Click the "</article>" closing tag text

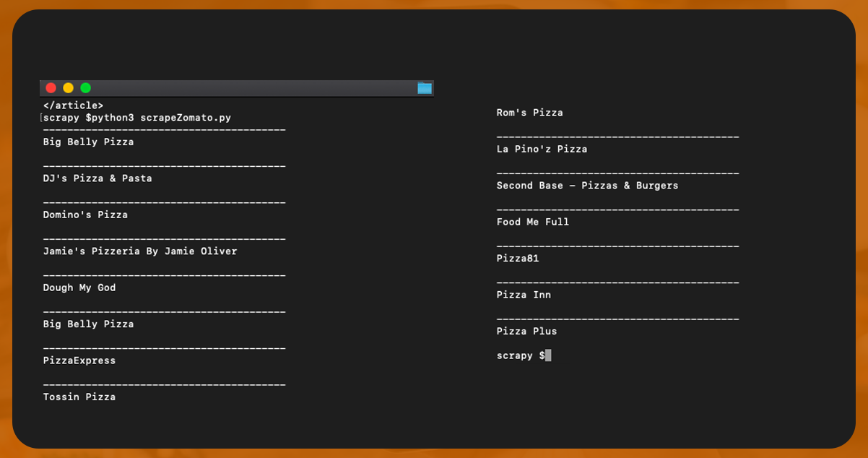point(73,105)
